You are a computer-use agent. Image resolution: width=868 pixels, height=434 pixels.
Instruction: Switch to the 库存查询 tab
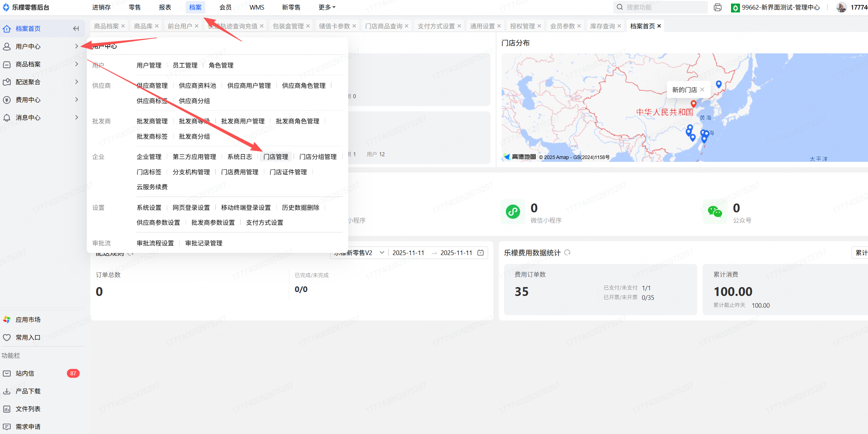pyautogui.click(x=602, y=26)
